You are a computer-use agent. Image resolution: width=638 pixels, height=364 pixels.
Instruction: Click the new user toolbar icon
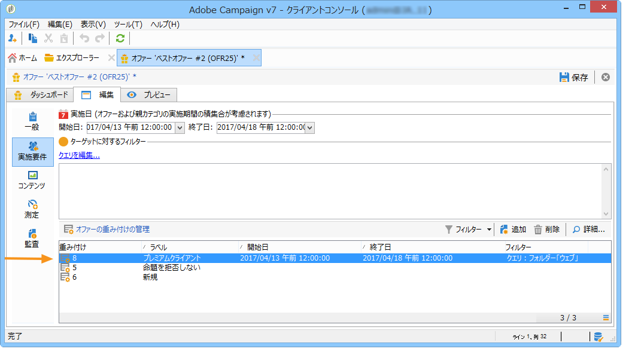coord(12,39)
